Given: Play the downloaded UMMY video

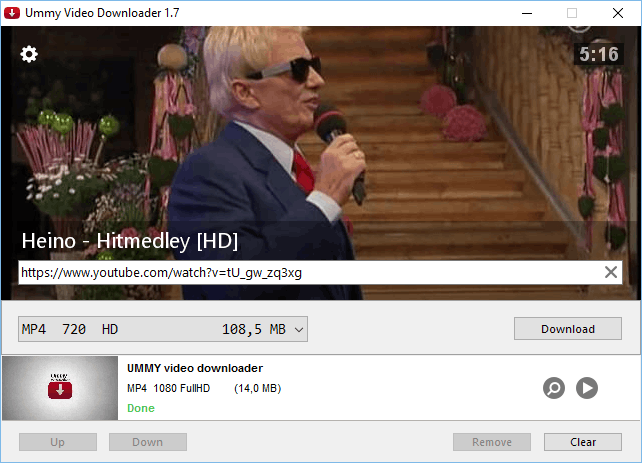Looking at the screenshot, I should [587, 388].
